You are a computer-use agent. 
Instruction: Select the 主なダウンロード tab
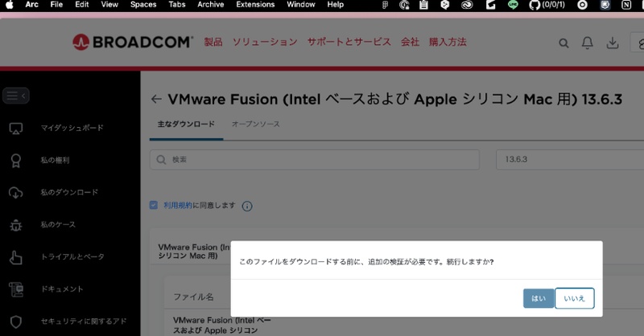pyautogui.click(x=186, y=124)
